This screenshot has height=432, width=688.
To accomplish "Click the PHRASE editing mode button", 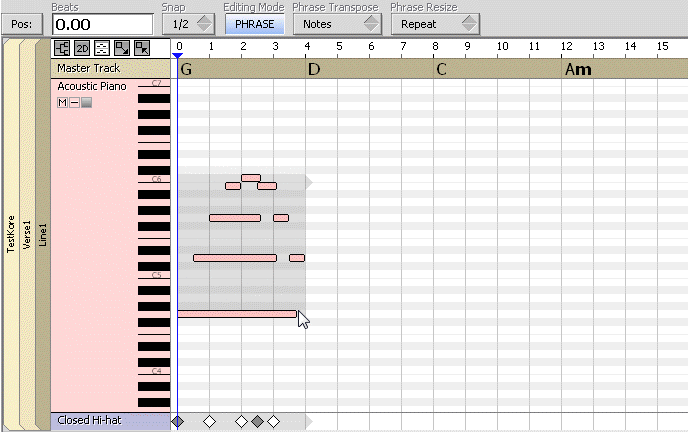I will [254, 24].
